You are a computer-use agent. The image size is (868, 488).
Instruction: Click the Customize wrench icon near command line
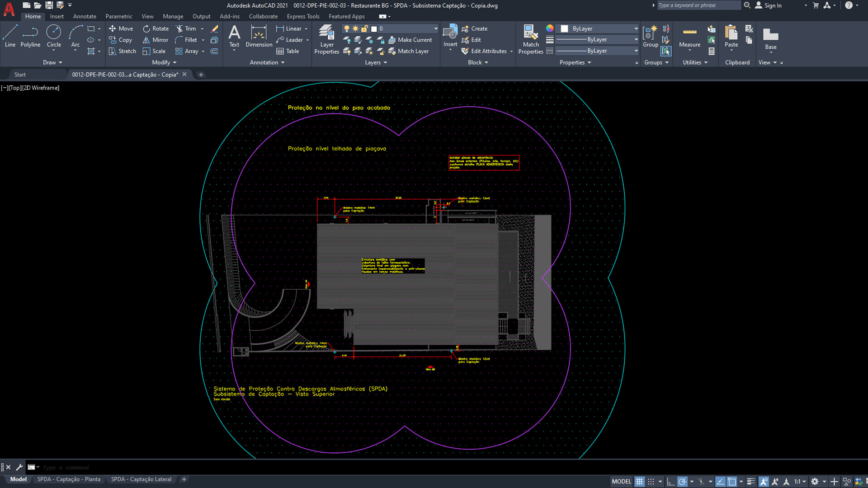coord(19,467)
